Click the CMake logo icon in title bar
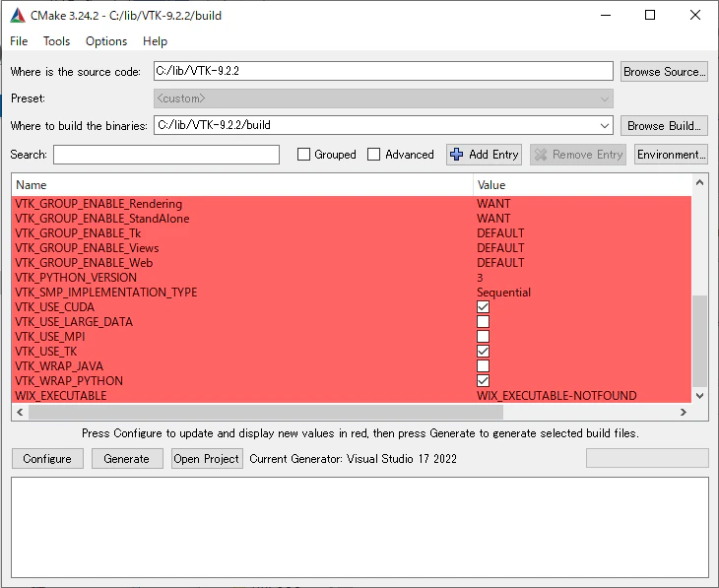Viewport: 719px width, 588px height. coord(18,15)
